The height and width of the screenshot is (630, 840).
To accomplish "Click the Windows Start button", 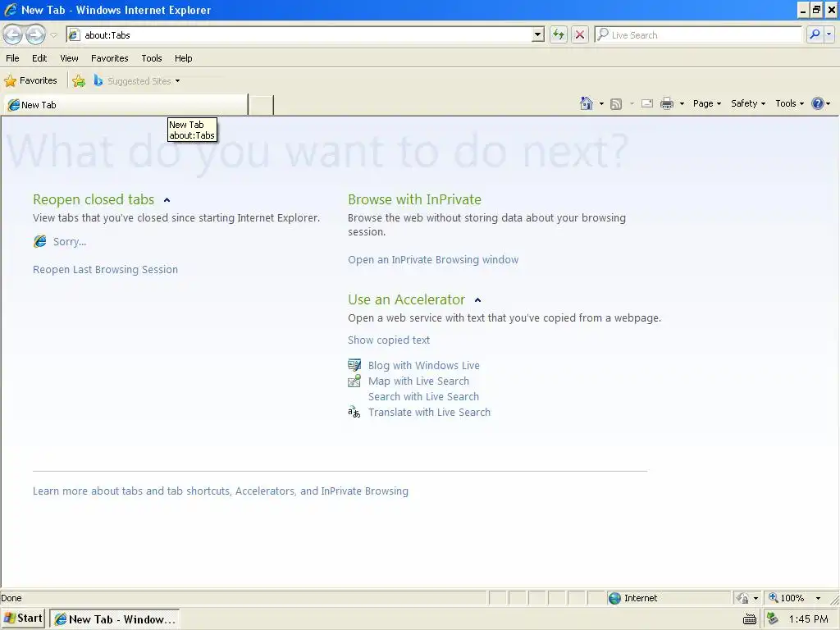I will (23, 619).
